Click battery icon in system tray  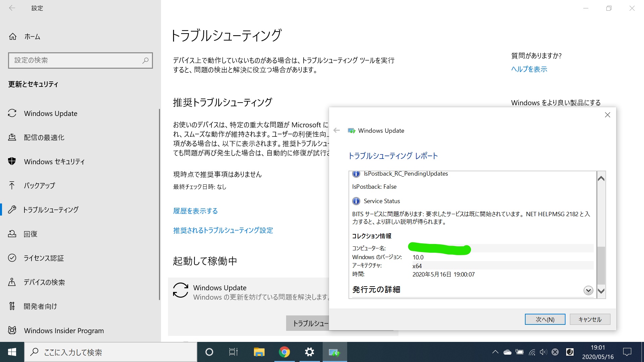tap(519, 352)
